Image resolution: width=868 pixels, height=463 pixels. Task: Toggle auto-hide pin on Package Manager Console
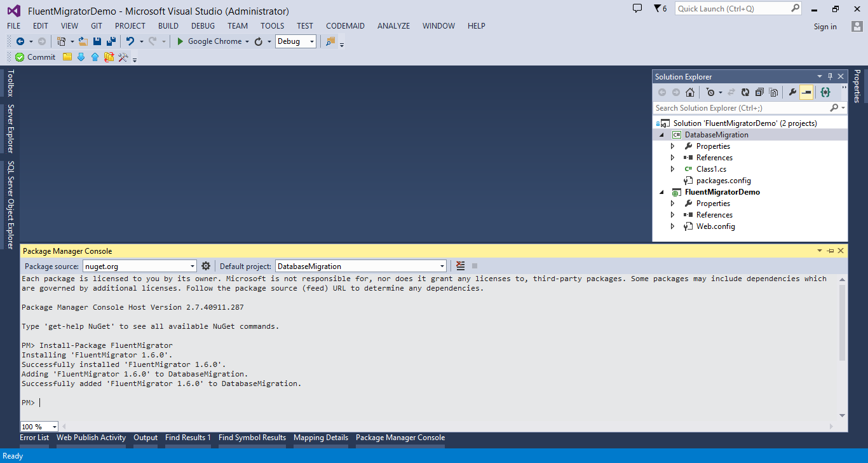tap(831, 251)
